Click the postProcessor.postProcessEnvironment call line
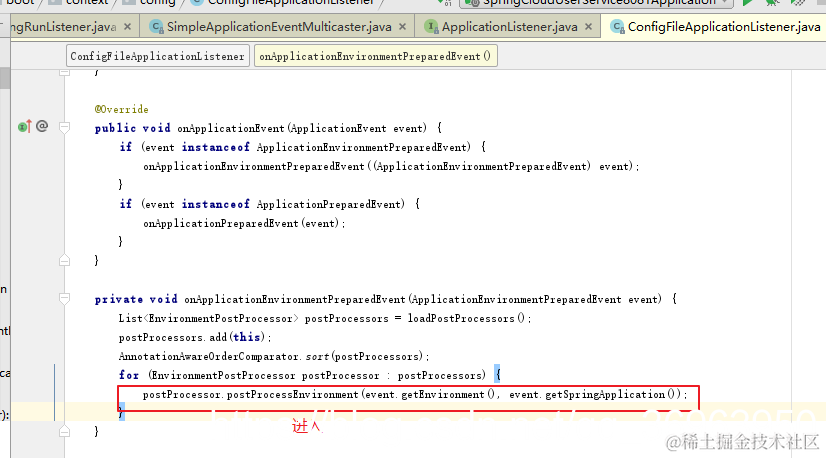Screen dimensions: 826x458 tap(415, 394)
